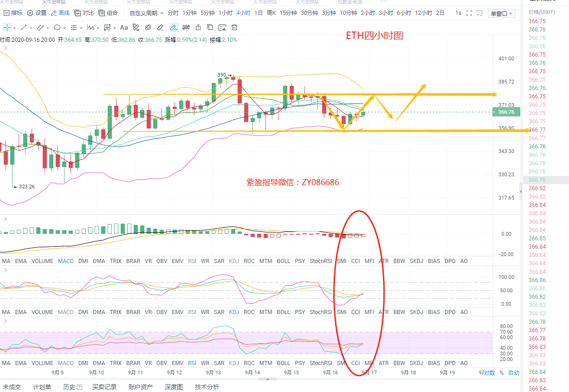Click the lock drawings icon
The image size is (569, 392).
(198, 27)
